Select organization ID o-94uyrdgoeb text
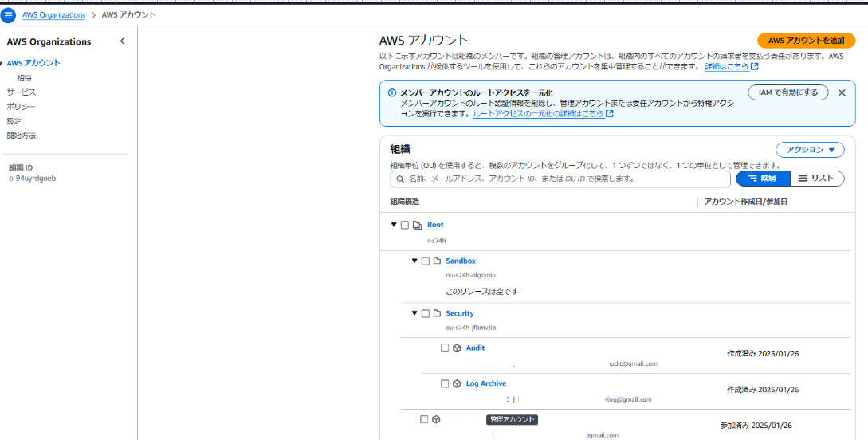Screen dimensions: 868x440 [33, 179]
